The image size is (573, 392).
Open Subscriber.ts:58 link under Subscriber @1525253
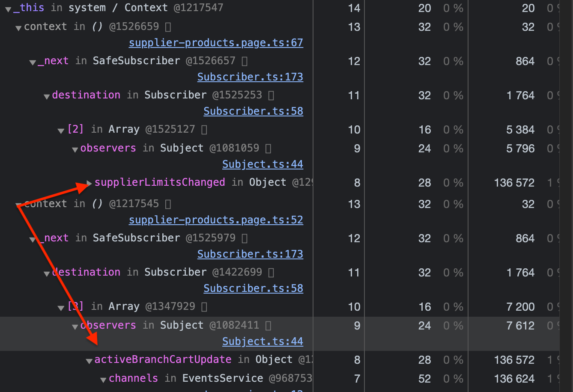pos(253,111)
